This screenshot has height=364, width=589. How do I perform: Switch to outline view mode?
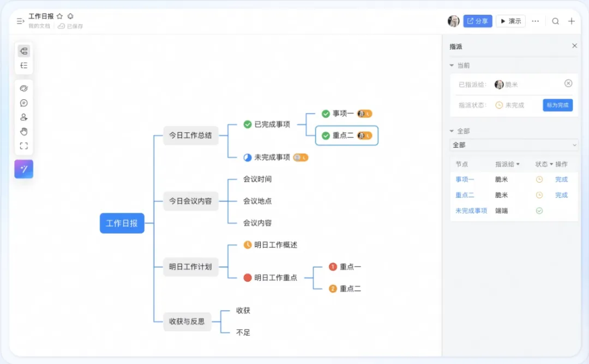click(x=23, y=66)
